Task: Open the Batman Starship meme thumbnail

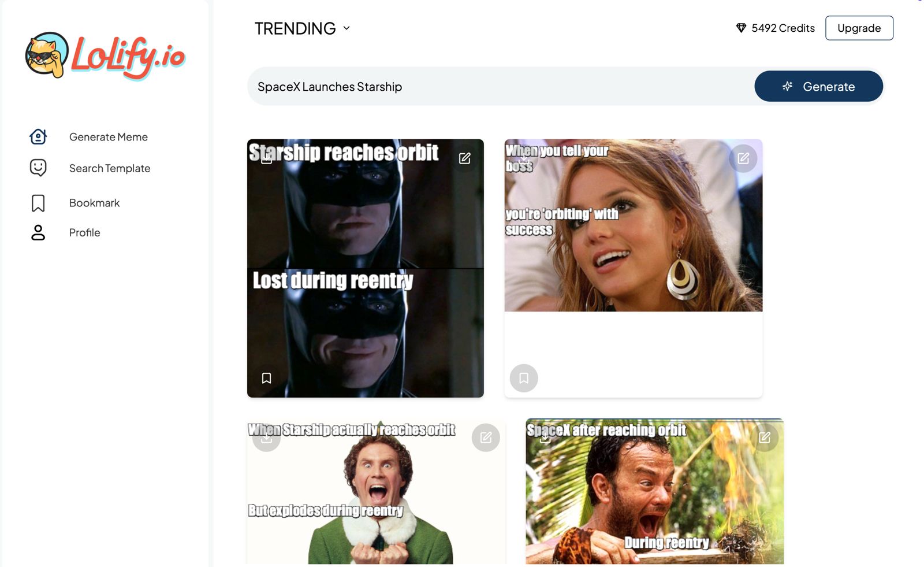Action: (x=366, y=268)
